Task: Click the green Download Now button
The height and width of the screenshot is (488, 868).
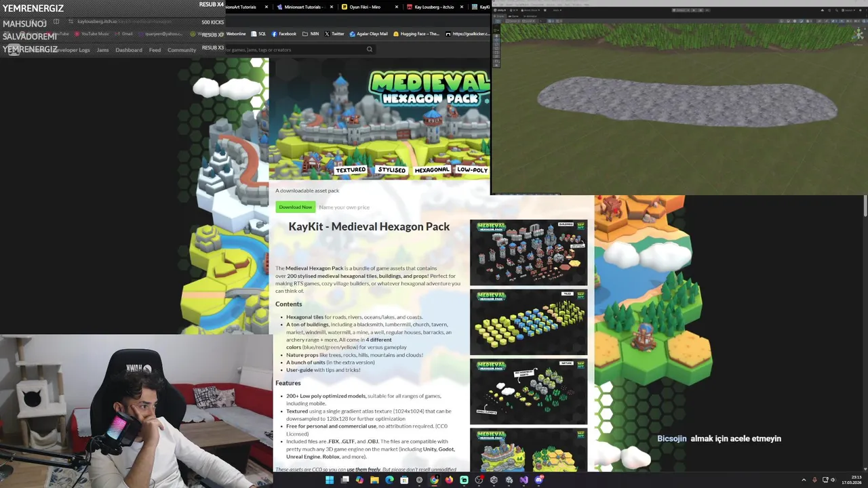Action: [x=296, y=207]
